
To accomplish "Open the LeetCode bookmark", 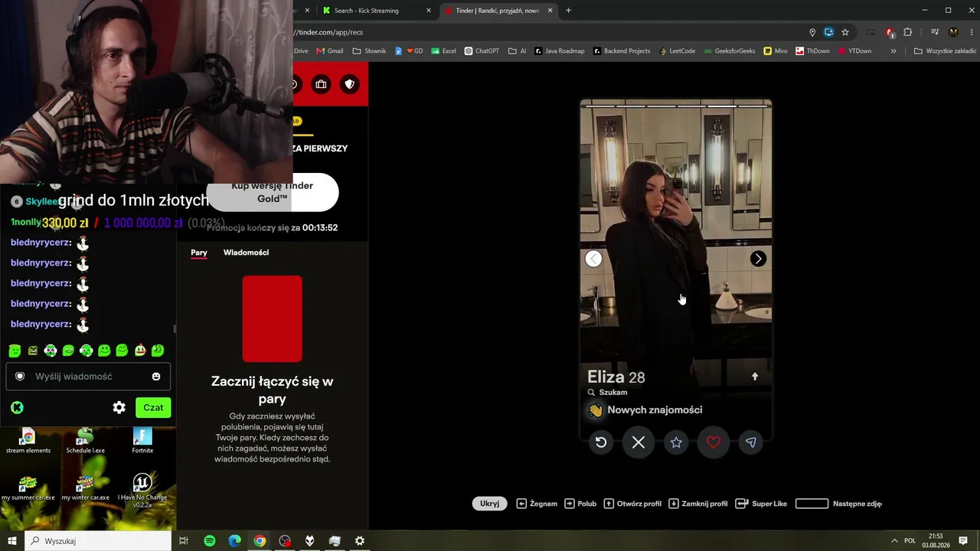I will (676, 51).
